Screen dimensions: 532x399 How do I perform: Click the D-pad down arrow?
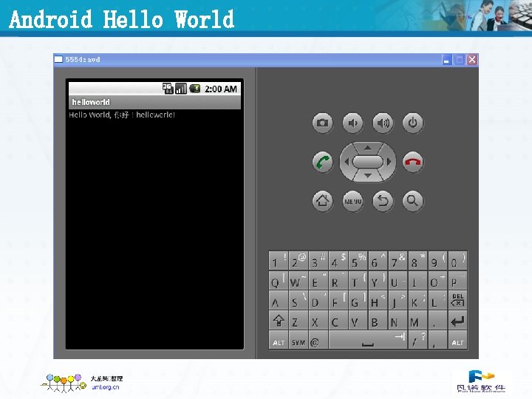pos(368,176)
